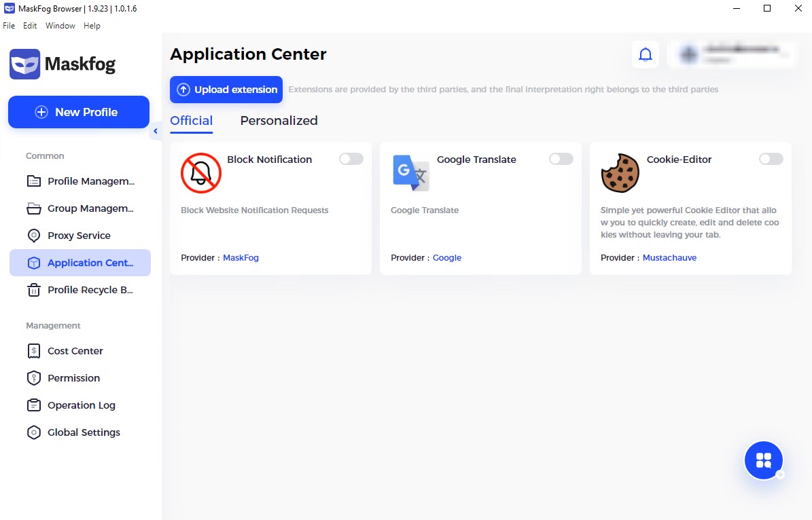
Task: Open the Help menu
Action: point(92,25)
